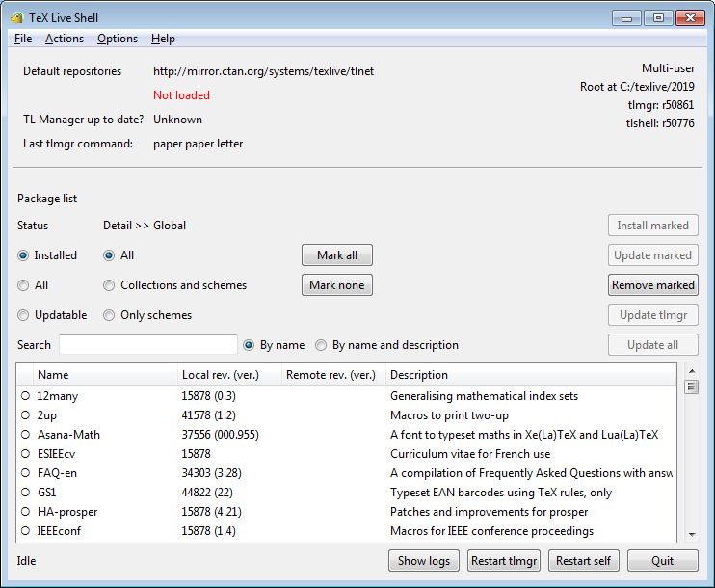The image size is (715, 588).
Task: Click the IEEEconf package name
Action: pos(59,531)
